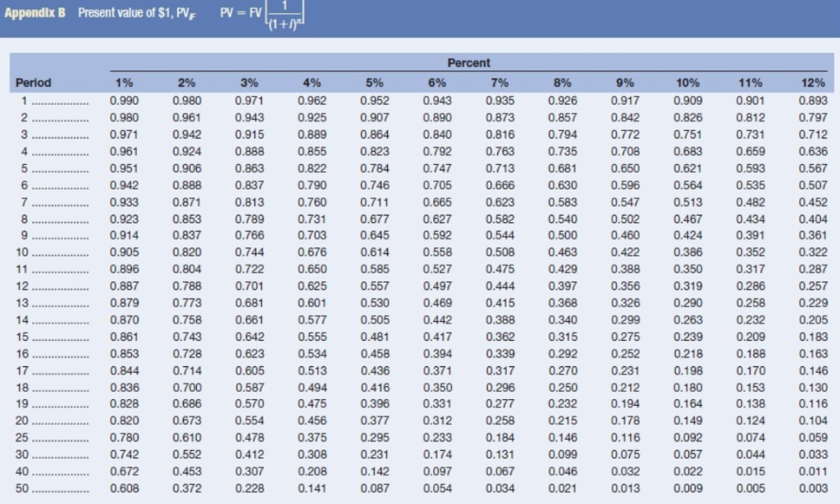The width and height of the screenshot is (840, 504).
Task: Select the Period column header
Action: point(33,83)
